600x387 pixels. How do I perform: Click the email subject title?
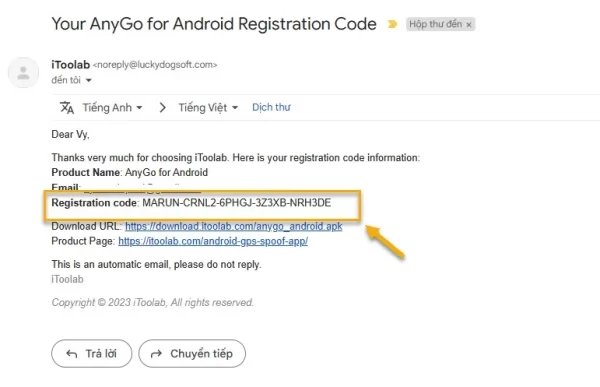pos(214,24)
